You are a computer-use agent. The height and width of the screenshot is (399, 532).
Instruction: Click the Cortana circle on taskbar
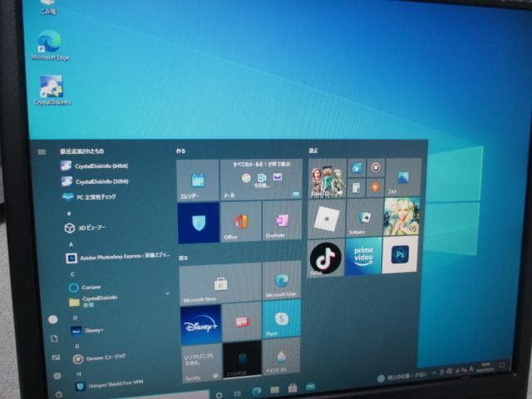(x=219, y=396)
